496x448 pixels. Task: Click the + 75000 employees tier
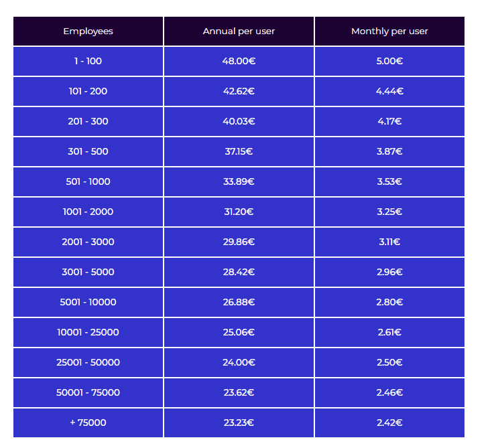tap(88, 423)
